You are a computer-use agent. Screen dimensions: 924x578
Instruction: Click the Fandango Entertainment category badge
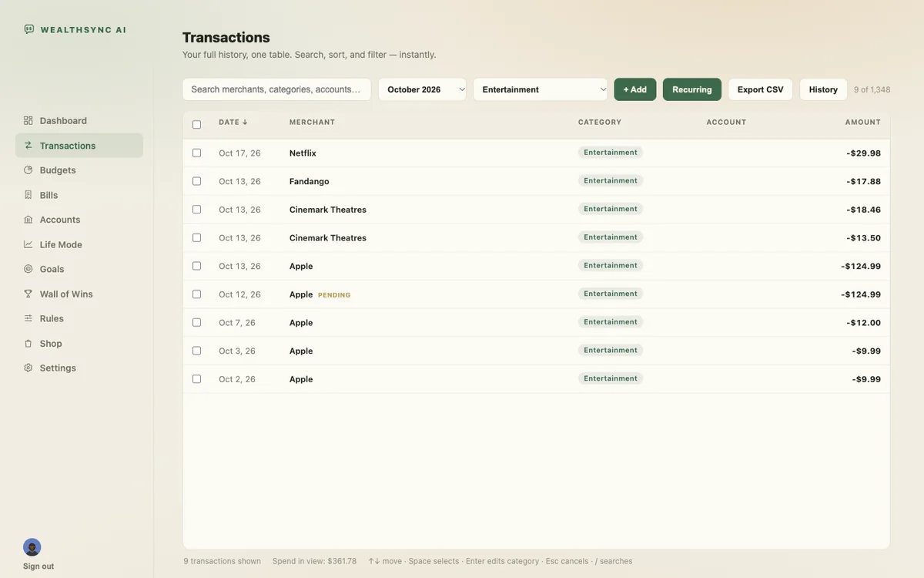coord(611,181)
